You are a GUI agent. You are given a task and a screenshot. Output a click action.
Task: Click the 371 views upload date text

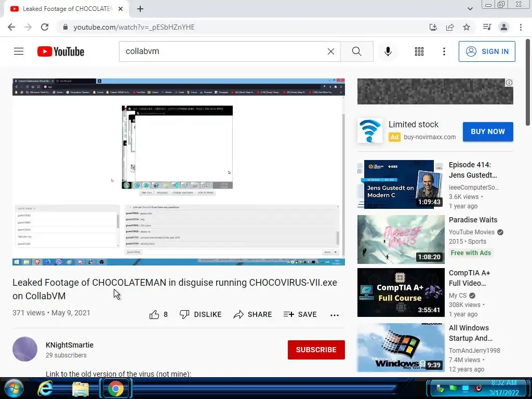(51, 313)
